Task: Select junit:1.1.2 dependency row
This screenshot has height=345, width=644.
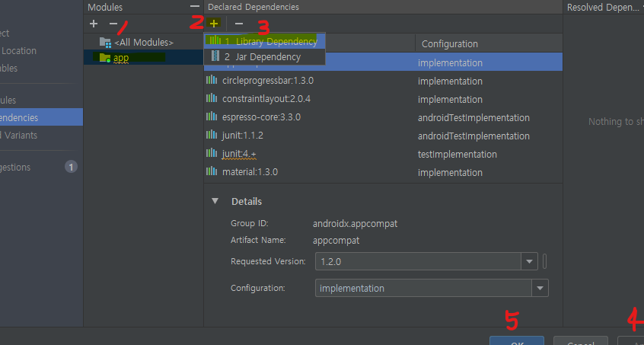Action: click(383, 136)
